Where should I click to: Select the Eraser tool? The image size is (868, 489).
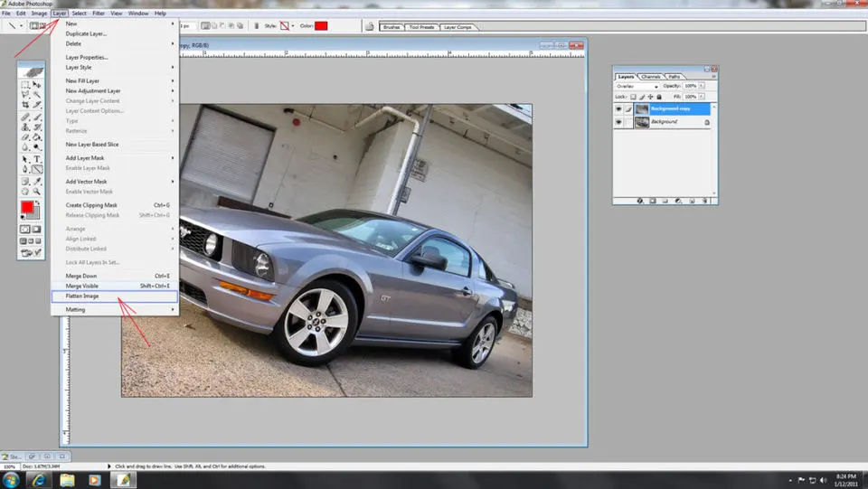tap(25, 136)
